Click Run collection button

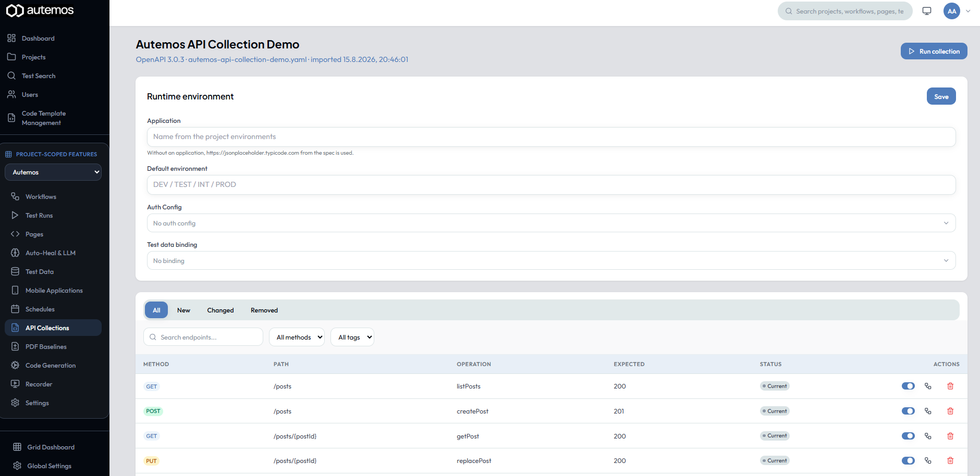click(x=934, y=51)
